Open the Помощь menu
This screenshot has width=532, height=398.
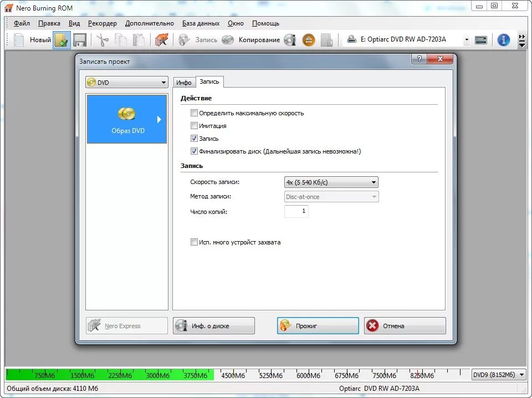[x=265, y=23]
